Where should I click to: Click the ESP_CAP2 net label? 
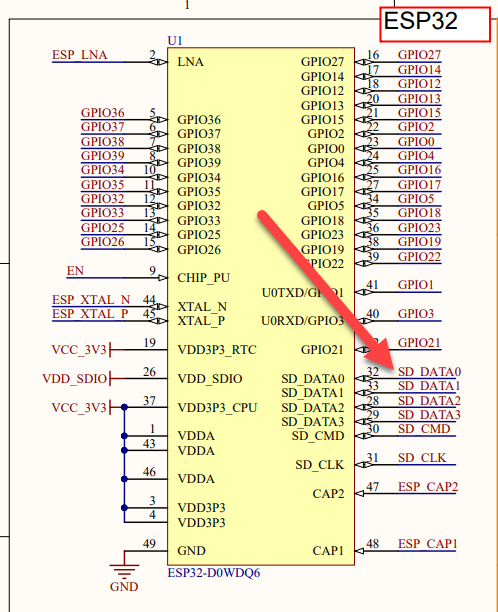[428, 487]
